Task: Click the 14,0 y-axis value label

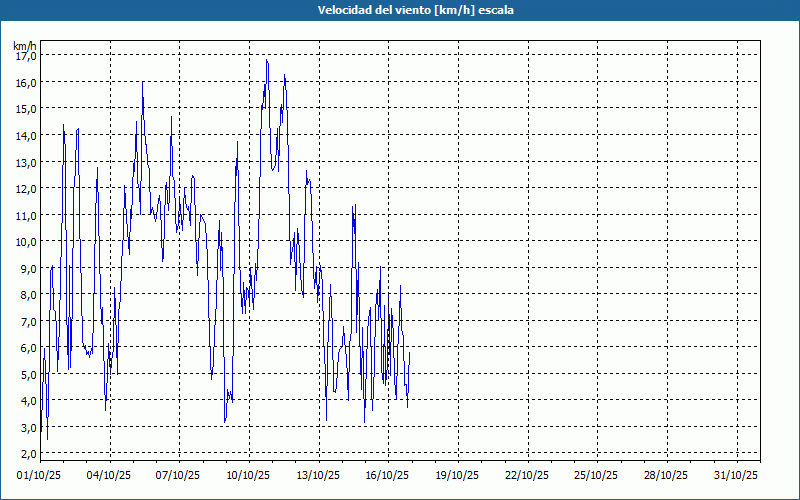Action: point(27,135)
